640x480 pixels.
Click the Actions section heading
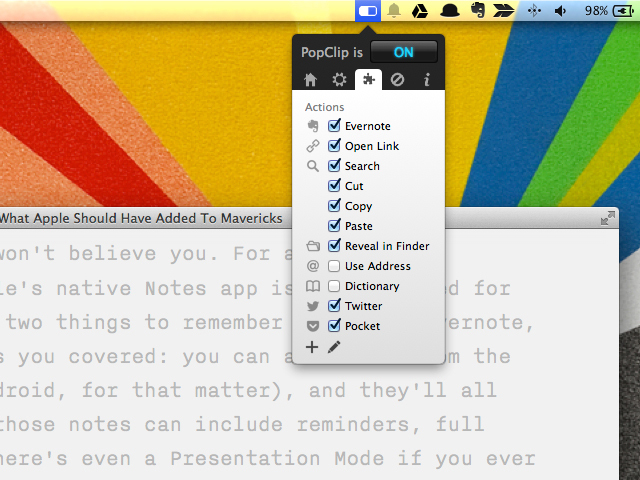[324, 107]
